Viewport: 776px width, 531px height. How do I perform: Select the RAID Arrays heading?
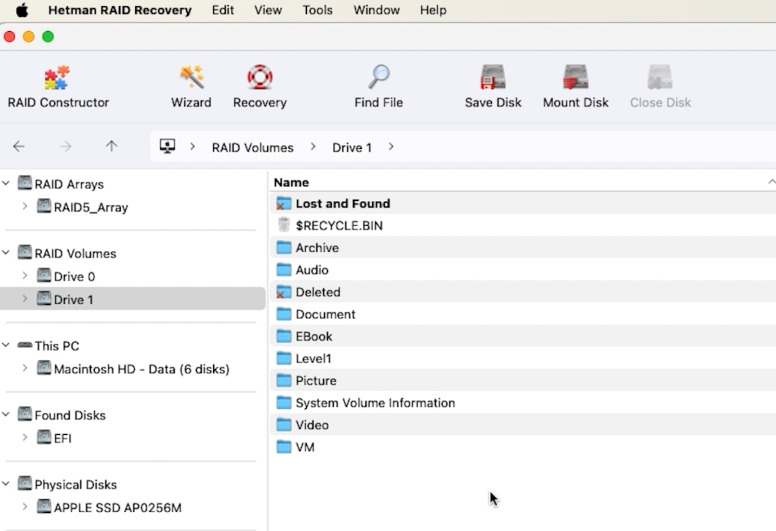(x=69, y=184)
